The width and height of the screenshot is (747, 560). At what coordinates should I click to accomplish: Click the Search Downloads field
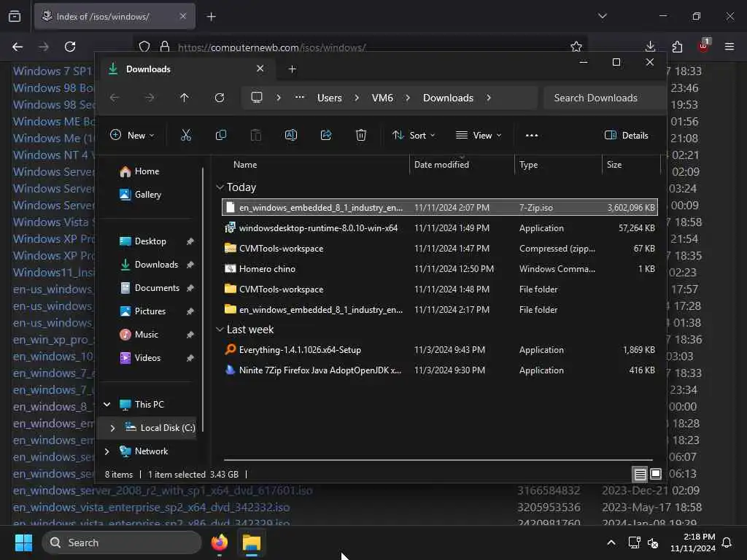coord(603,98)
